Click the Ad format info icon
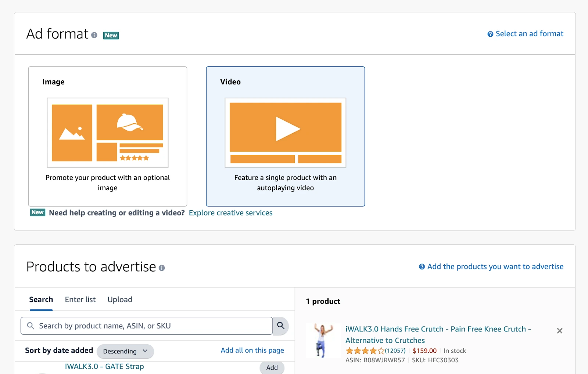The image size is (588, 374). 95,35
